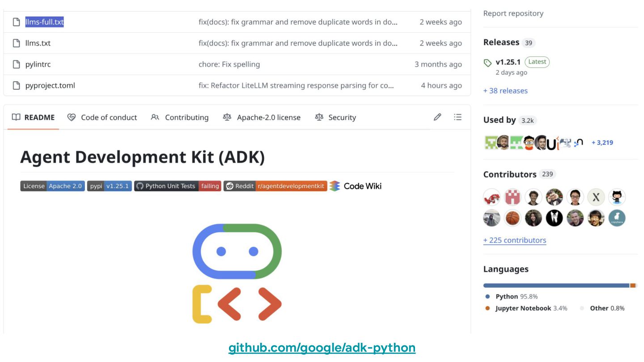644x362 pixels.
Task: Open the pylintrc file
Action: point(38,64)
